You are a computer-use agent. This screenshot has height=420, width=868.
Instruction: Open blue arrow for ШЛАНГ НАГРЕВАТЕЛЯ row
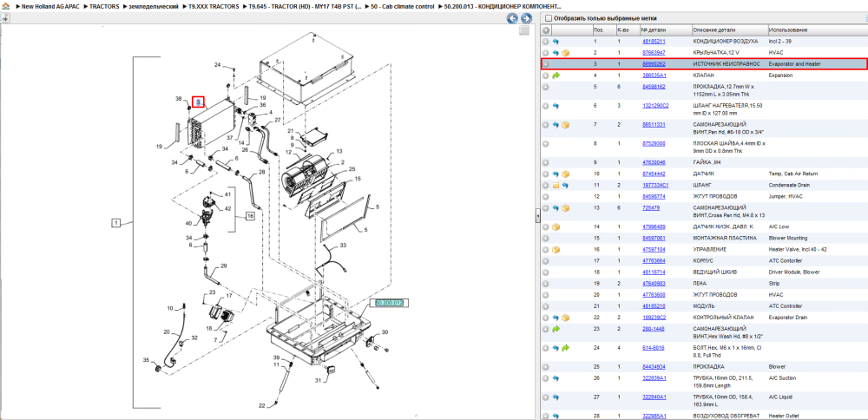pyautogui.click(x=556, y=106)
